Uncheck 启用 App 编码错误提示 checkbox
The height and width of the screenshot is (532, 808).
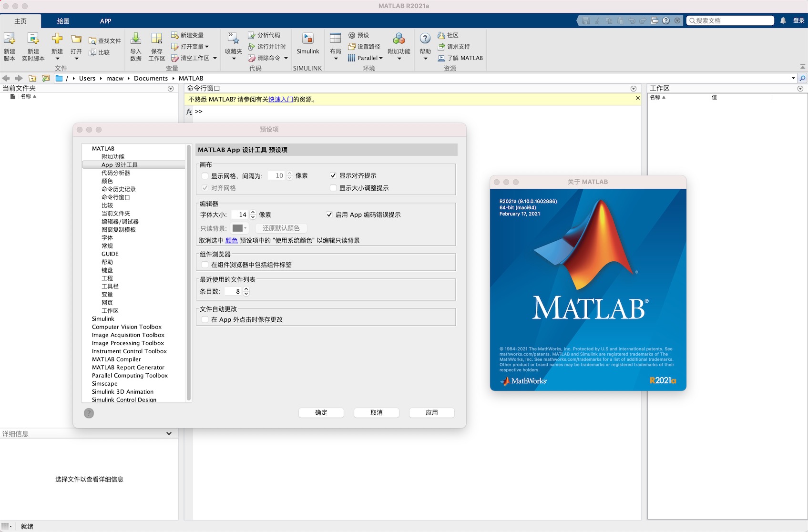[329, 215]
